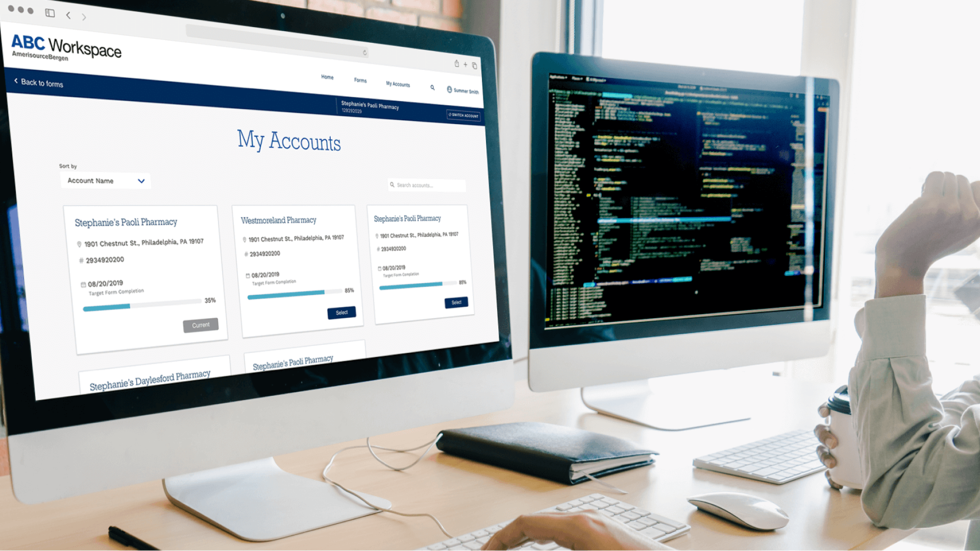This screenshot has height=551, width=980.
Task: Expand the search accounts input field
Action: 428,186
